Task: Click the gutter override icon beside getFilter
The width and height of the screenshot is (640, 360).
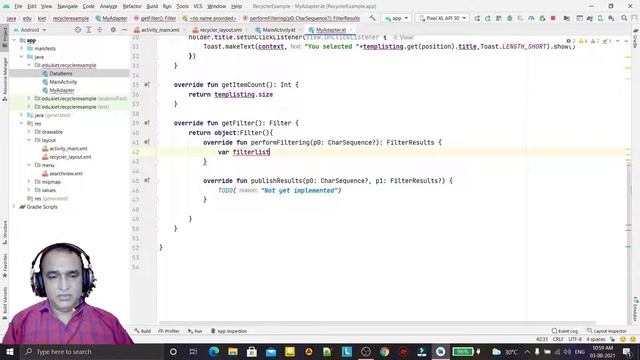Action: pos(147,123)
